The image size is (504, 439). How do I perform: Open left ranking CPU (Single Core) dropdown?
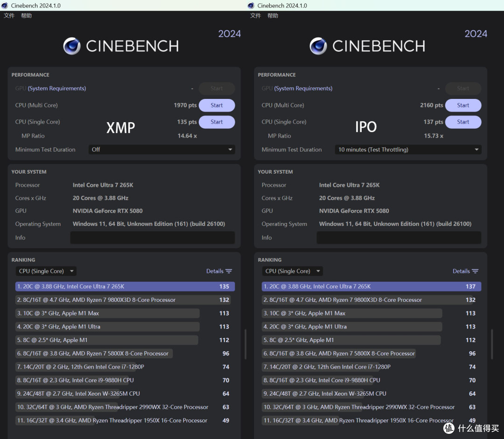click(x=46, y=271)
